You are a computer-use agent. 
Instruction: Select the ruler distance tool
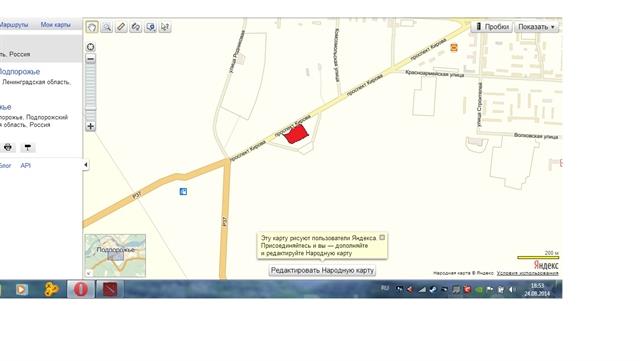(x=121, y=27)
